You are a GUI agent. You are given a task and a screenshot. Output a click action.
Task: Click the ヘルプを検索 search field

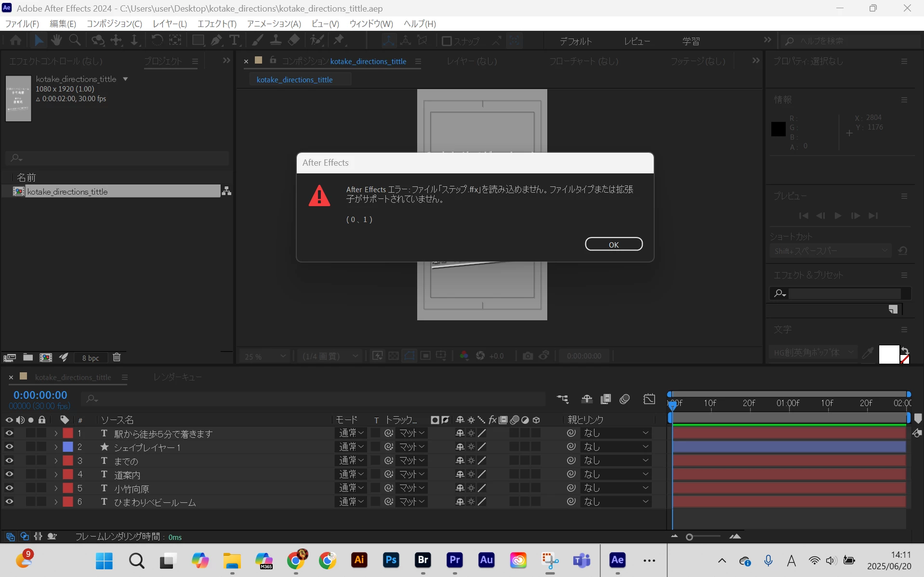click(x=851, y=41)
